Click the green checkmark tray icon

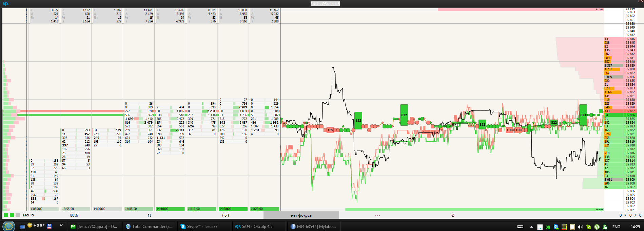(589, 227)
